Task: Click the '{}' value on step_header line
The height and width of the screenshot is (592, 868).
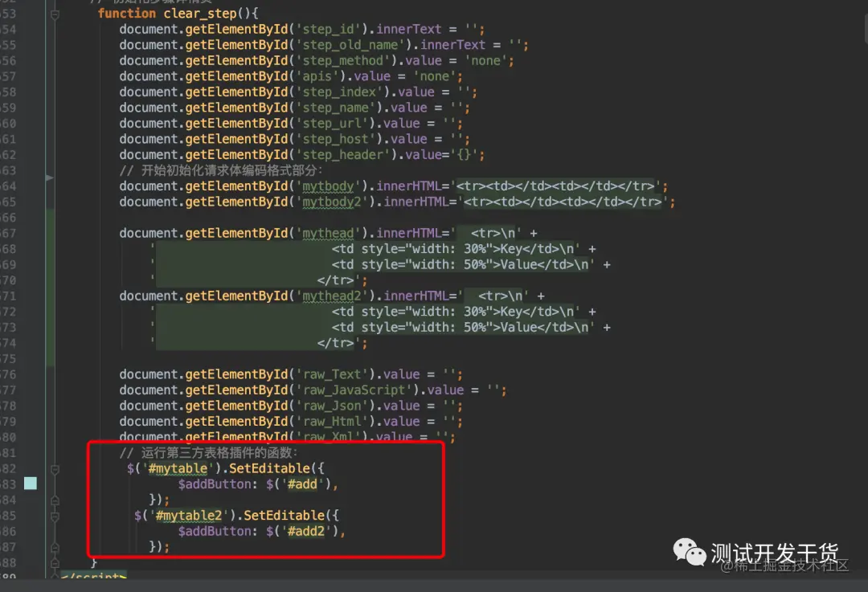Action: (464, 154)
